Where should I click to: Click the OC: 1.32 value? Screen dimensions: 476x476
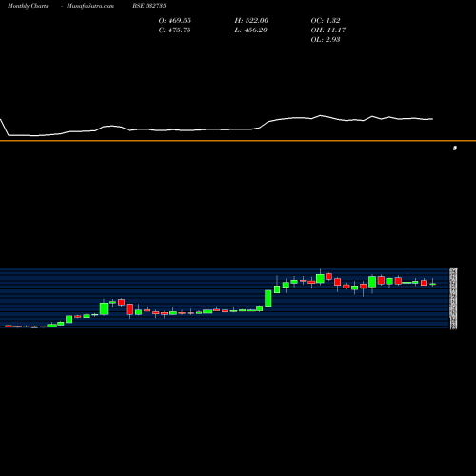coord(326,21)
